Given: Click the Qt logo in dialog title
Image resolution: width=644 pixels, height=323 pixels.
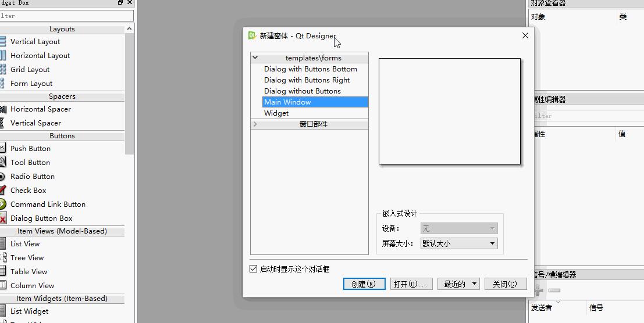Looking at the screenshot, I should (x=252, y=35).
